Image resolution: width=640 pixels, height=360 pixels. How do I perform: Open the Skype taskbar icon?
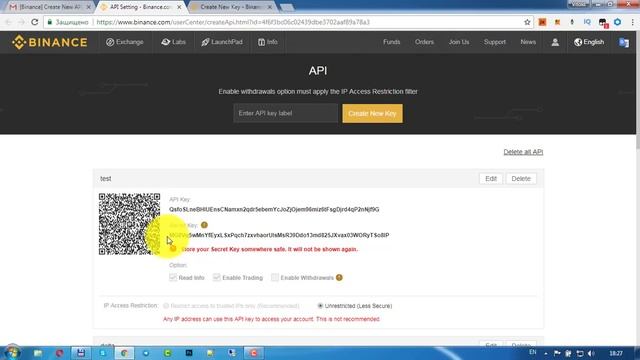coord(102,353)
